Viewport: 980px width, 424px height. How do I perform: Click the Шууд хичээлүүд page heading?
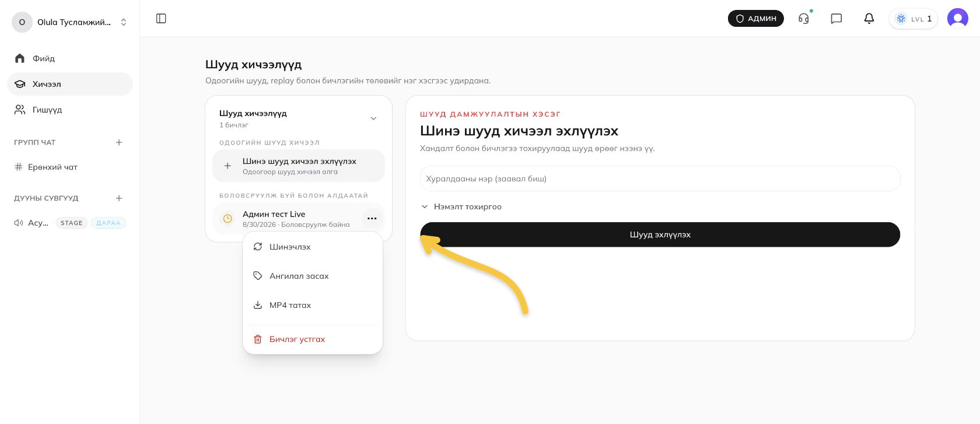254,65
